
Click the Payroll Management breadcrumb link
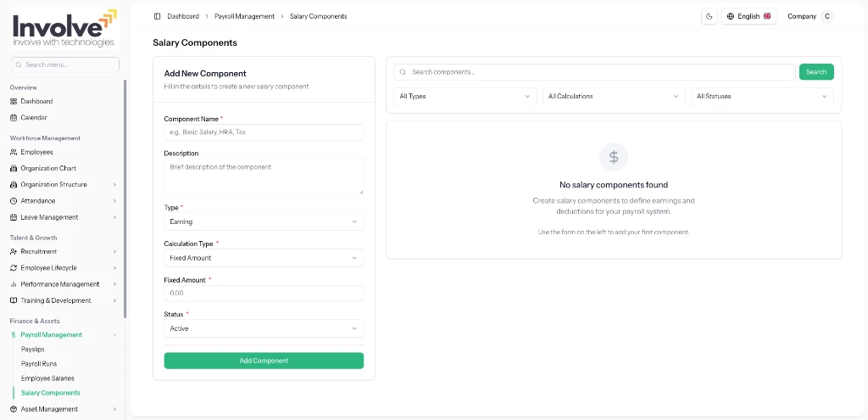coord(245,16)
